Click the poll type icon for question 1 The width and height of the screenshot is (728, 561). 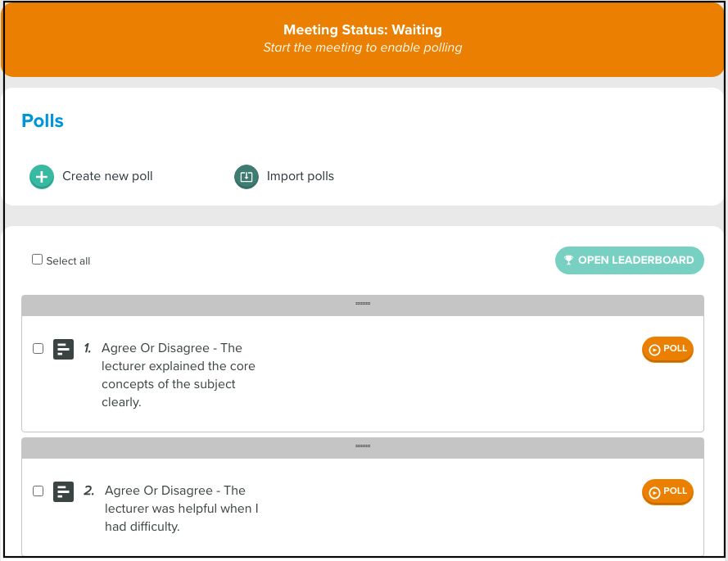64,349
